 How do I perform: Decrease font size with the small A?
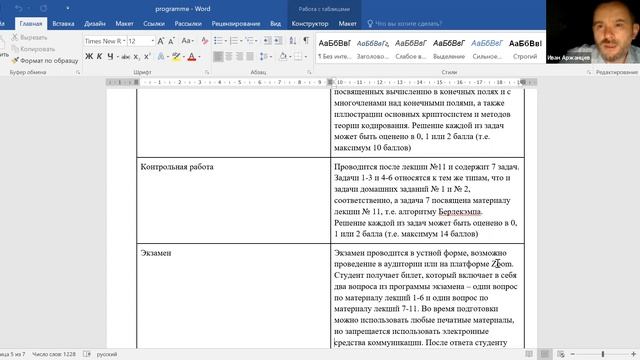click(x=171, y=41)
